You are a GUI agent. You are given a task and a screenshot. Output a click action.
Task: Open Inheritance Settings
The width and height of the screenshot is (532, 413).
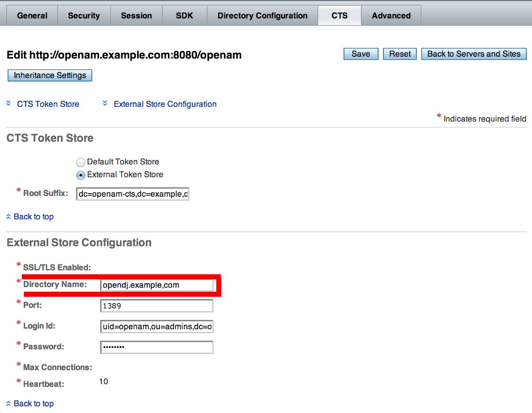(x=50, y=75)
